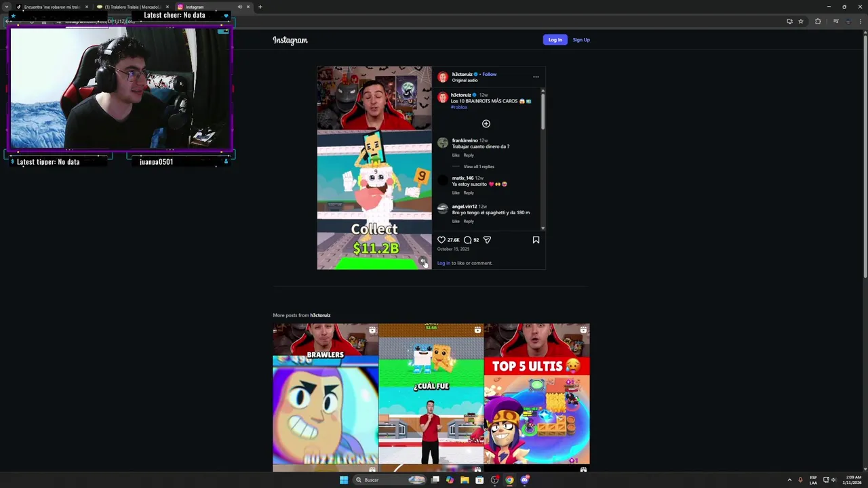
Task: Reply to frankinwino's comment
Action: click(469, 155)
